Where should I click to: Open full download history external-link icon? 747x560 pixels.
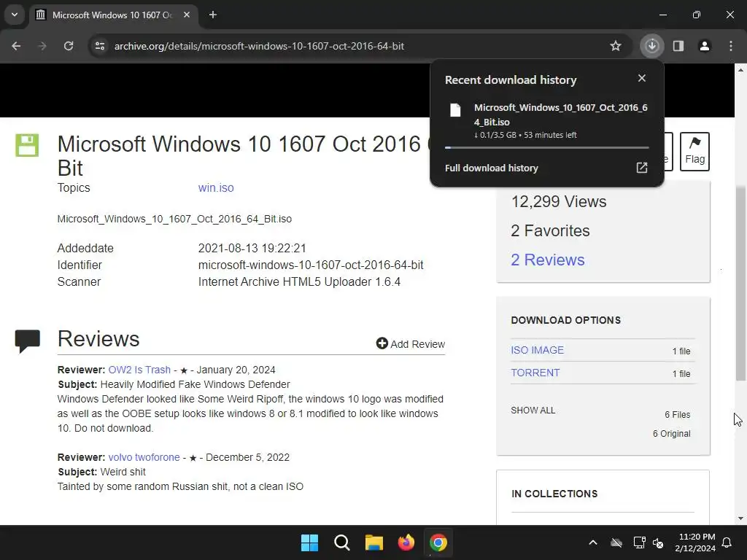tap(642, 168)
